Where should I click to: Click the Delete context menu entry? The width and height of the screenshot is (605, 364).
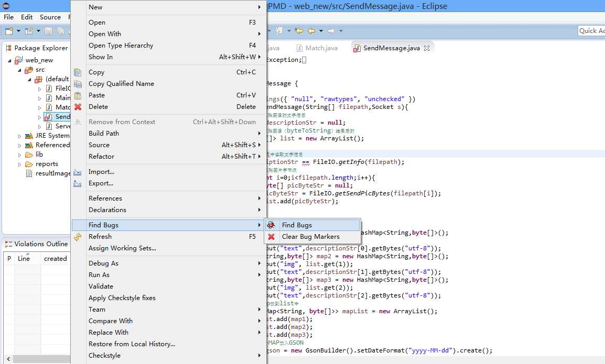pos(169,107)
